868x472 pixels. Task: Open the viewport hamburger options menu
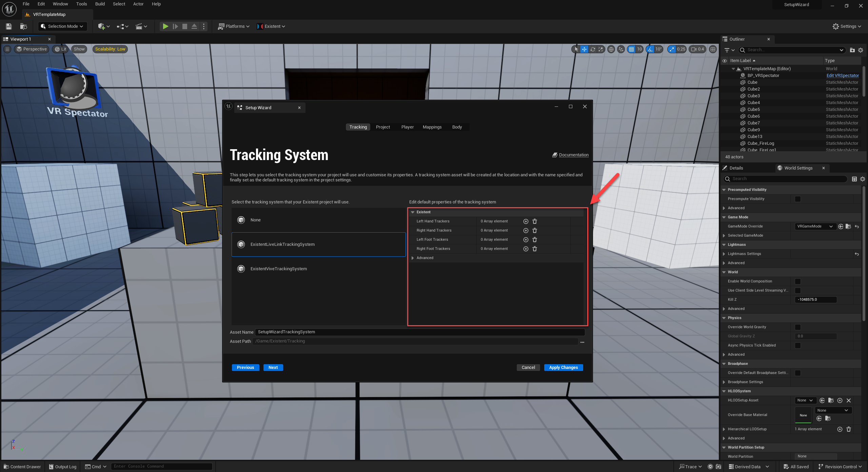point(7,49)
